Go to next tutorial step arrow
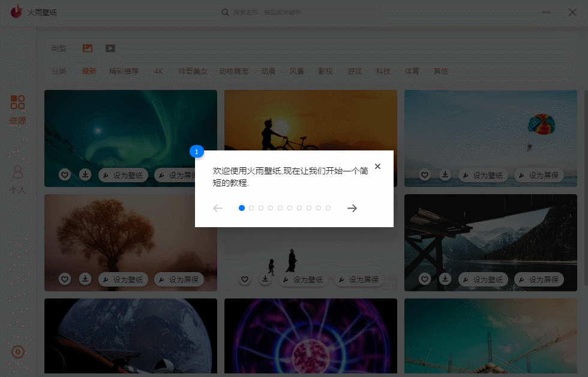Image resolution: width=588 pixels, height=377 pixels. tap(352, 209)
